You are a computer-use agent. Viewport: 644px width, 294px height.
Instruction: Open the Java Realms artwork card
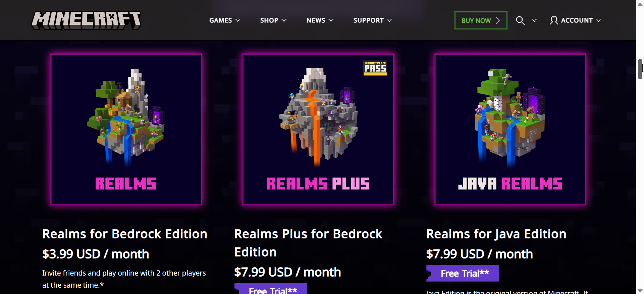510,129
